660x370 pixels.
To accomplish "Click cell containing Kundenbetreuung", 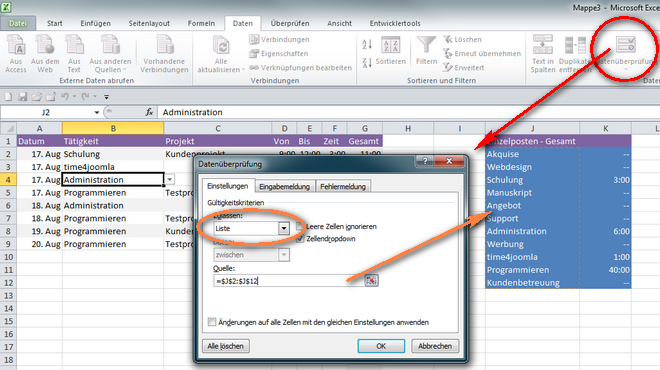I will 532,283.
